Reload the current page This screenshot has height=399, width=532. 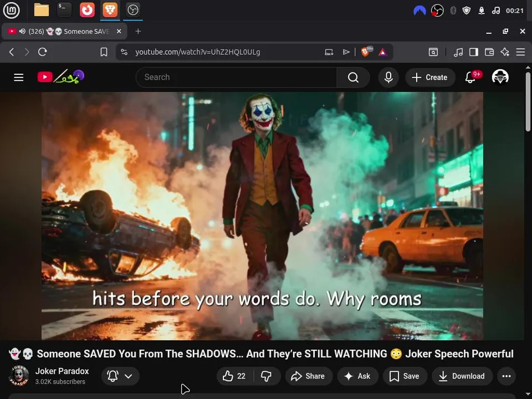click(x=43, y=52)
